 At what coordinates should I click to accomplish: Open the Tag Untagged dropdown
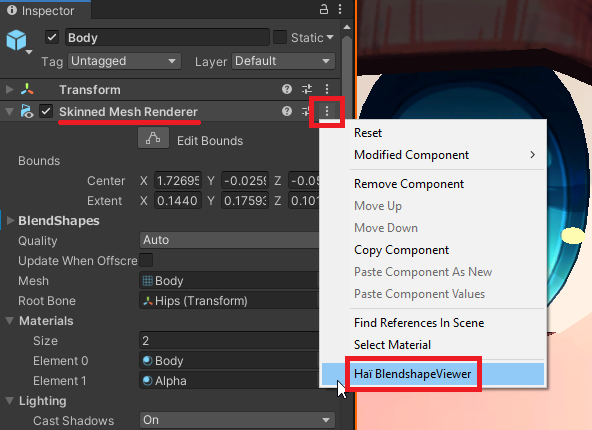(x=125, y=61)
